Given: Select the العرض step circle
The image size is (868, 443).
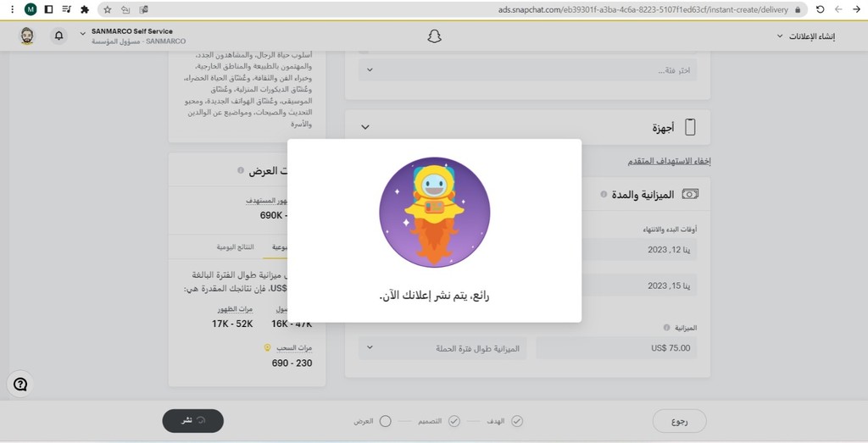Looking at the screenshot, I should (x=386, y=422).
